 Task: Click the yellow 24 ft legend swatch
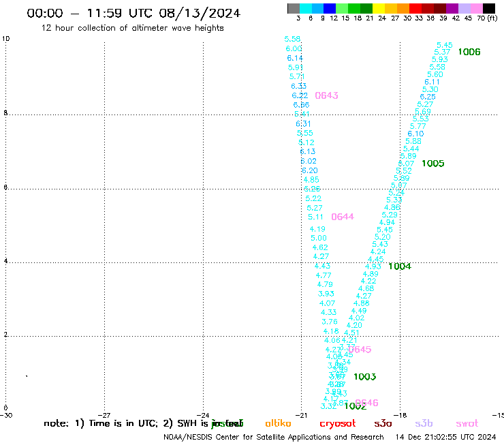click(x=378, y=8)
